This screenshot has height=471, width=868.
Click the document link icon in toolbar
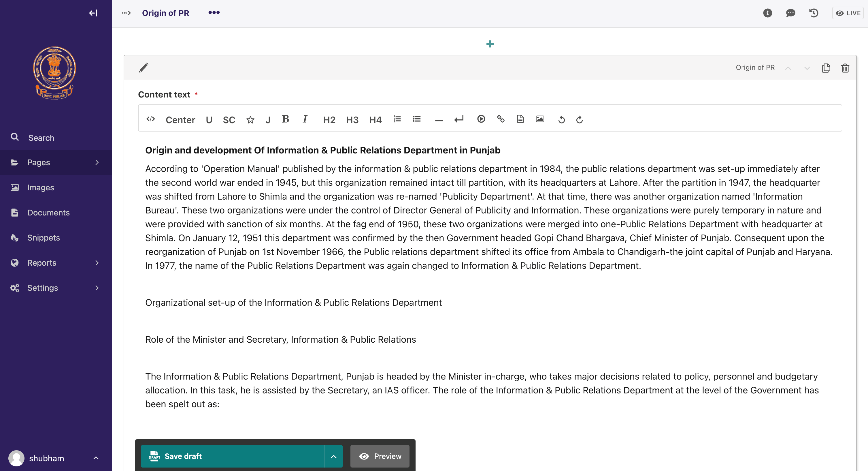(520, 119)
